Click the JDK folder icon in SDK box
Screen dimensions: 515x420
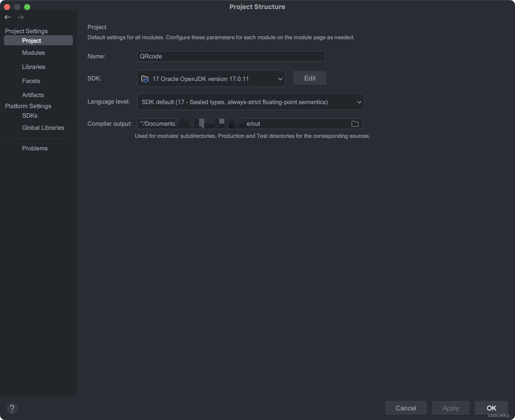(145, 79)
